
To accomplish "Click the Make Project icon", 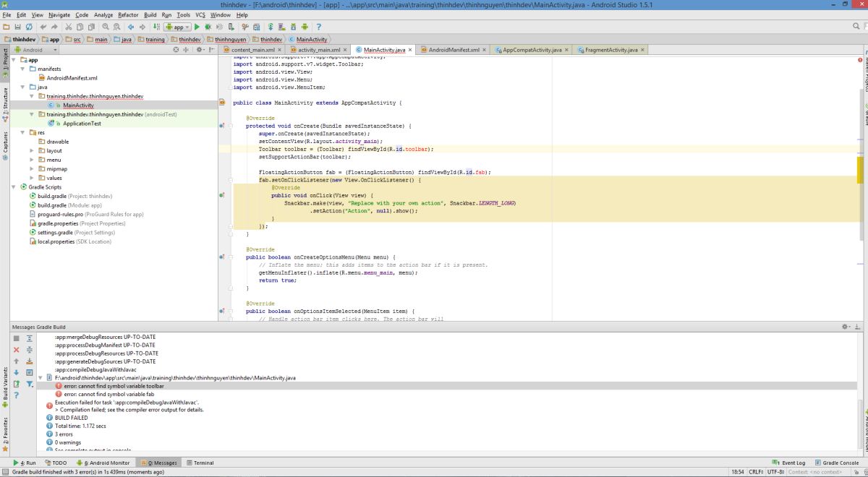I will tap(157, 27).
